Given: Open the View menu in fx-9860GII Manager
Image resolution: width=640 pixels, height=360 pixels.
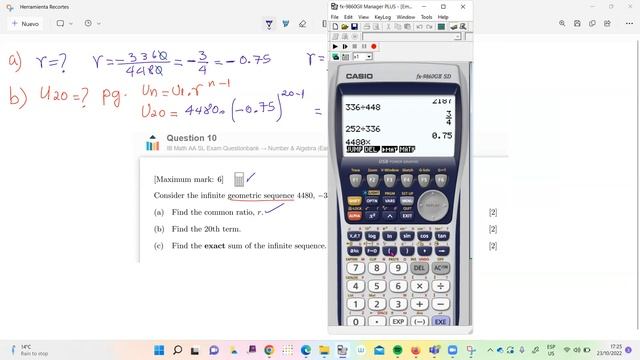Looking at the screenshot, I should click(x=363, y=17).
